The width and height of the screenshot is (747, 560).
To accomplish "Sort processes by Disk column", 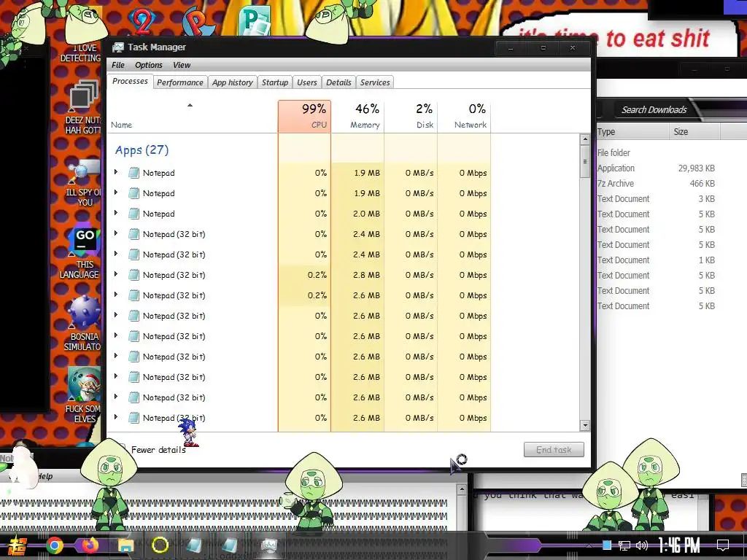I will tap(411, 116).
